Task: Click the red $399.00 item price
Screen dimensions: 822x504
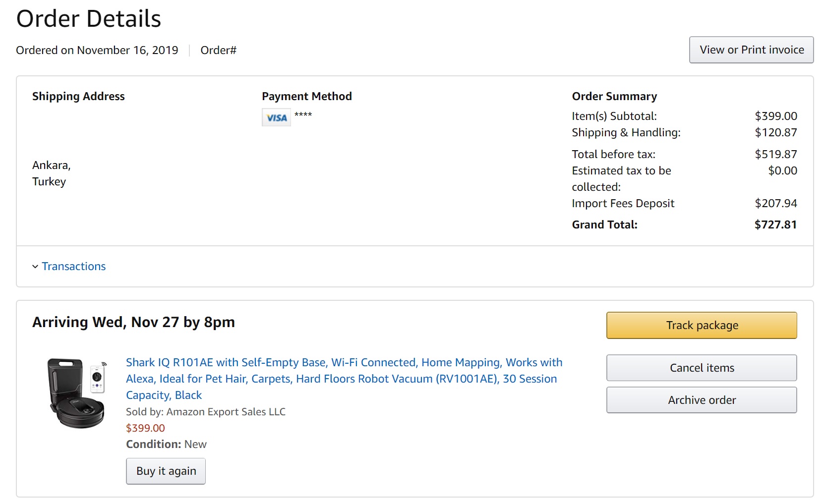Action: click(x=145, y=428)
